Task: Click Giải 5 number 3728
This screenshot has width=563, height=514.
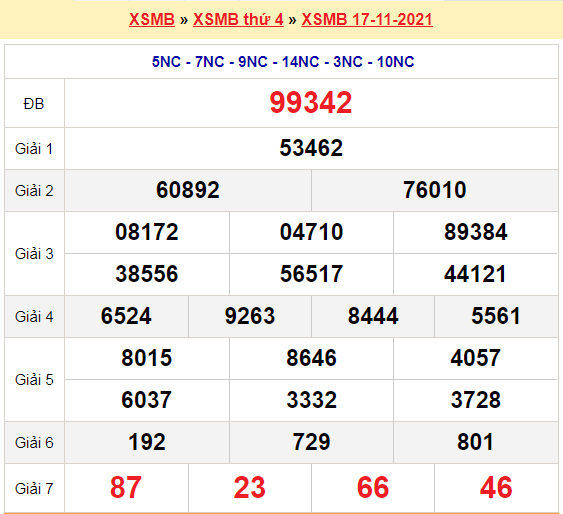Action: [475, 400]
